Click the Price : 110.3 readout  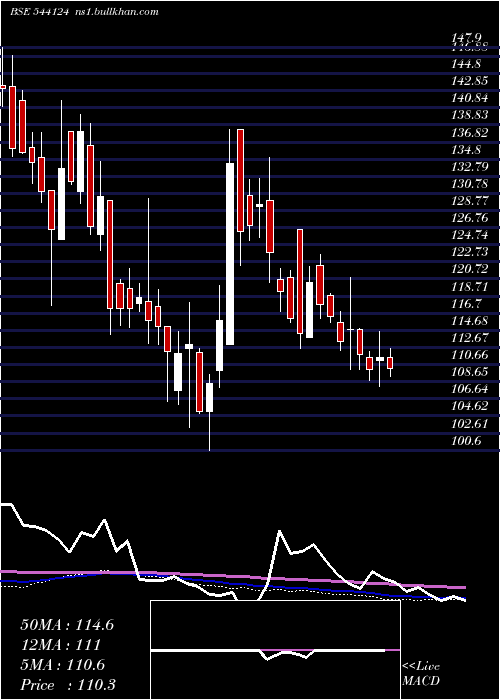(x=68, y=685)
